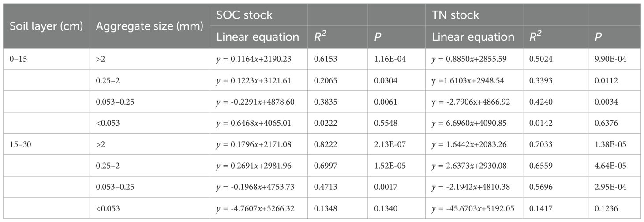Click the "Aggregate size (mm)" column header
644x222 pixels.
pos(150,26)
